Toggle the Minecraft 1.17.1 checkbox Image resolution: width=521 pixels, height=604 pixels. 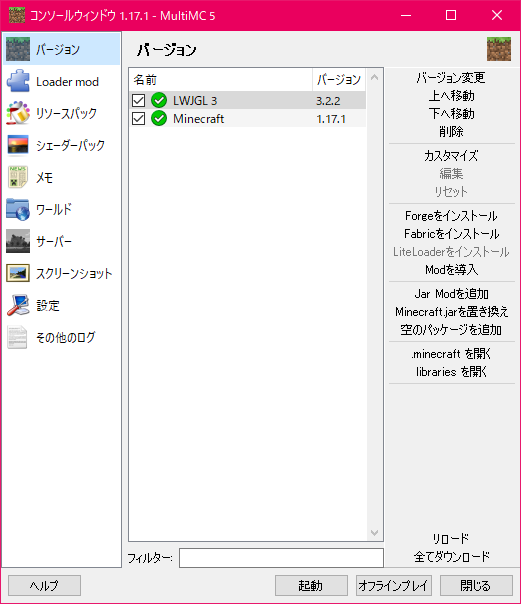point(138,119)
